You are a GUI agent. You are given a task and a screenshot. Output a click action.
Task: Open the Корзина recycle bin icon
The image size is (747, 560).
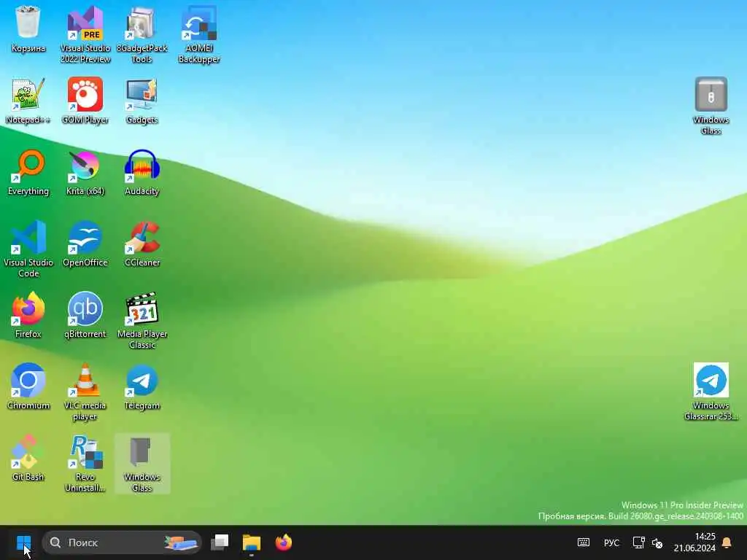(x=28, y=28)
